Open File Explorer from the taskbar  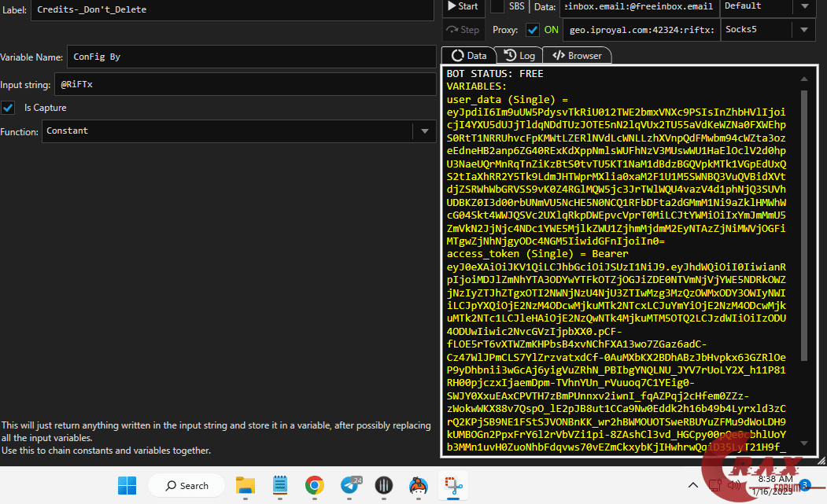pos(246,485)
